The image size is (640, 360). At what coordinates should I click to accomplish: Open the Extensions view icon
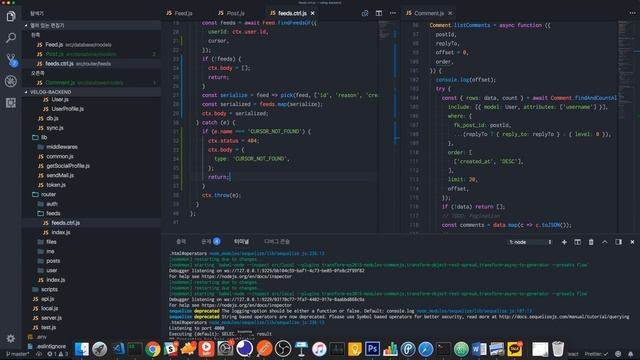point(11,103)
